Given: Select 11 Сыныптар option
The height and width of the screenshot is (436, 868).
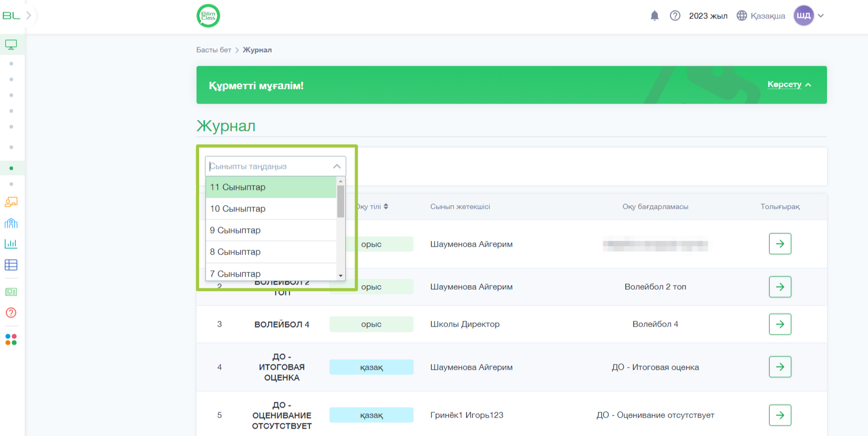Looking at the screenshot, I should [271, 187].
